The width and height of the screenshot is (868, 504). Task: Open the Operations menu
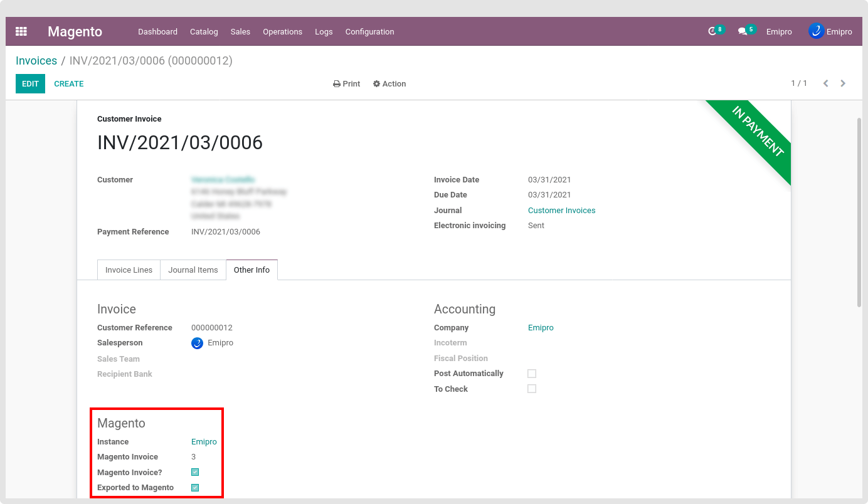point(282,31)
